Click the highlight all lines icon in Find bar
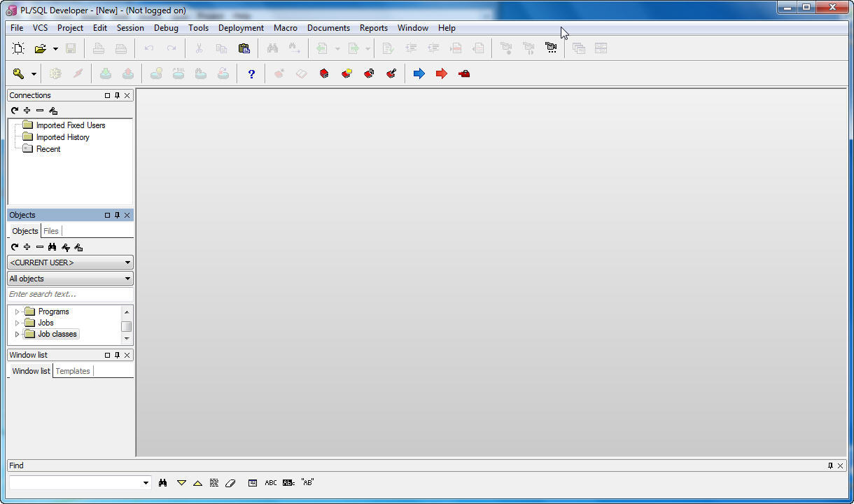The width and height of the screenshot is (854, 504). pyautogui.click(x=214, y=483)
